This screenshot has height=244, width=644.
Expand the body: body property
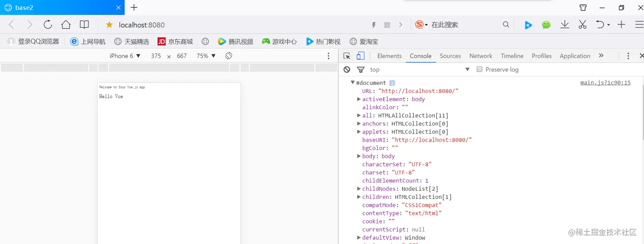pos(359,156)
